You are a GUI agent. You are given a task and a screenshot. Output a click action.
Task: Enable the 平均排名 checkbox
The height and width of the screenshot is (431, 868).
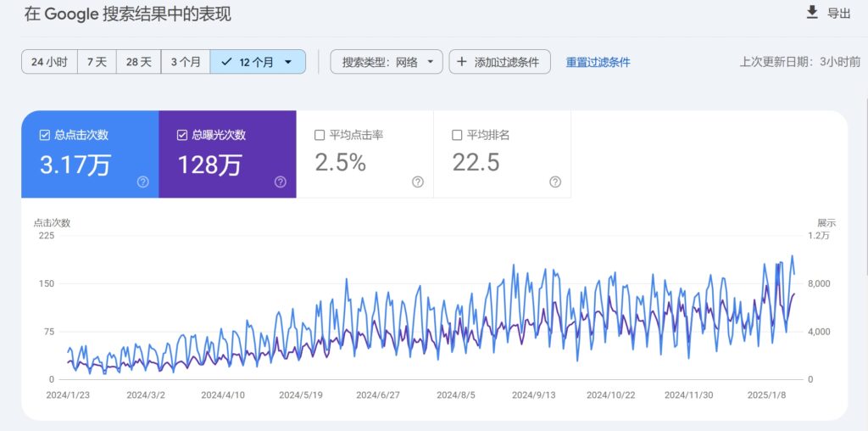pyautogui.click(x=457, y=135)
